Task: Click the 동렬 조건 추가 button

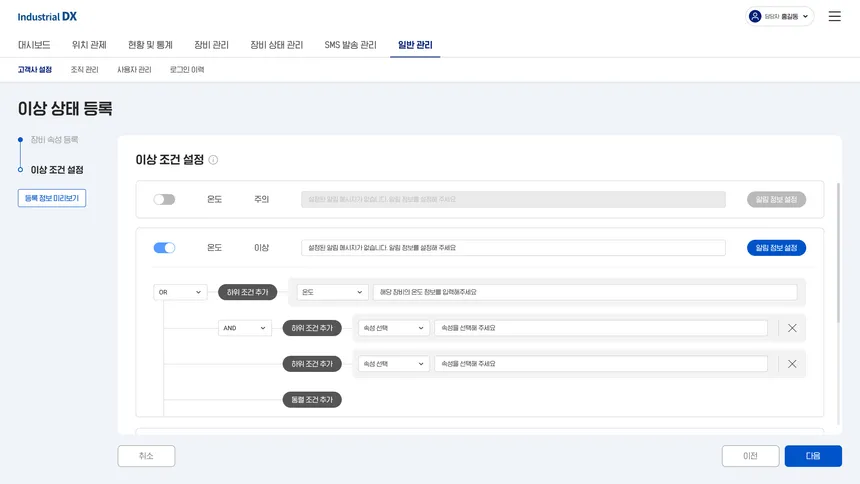Action: point(312,399)
